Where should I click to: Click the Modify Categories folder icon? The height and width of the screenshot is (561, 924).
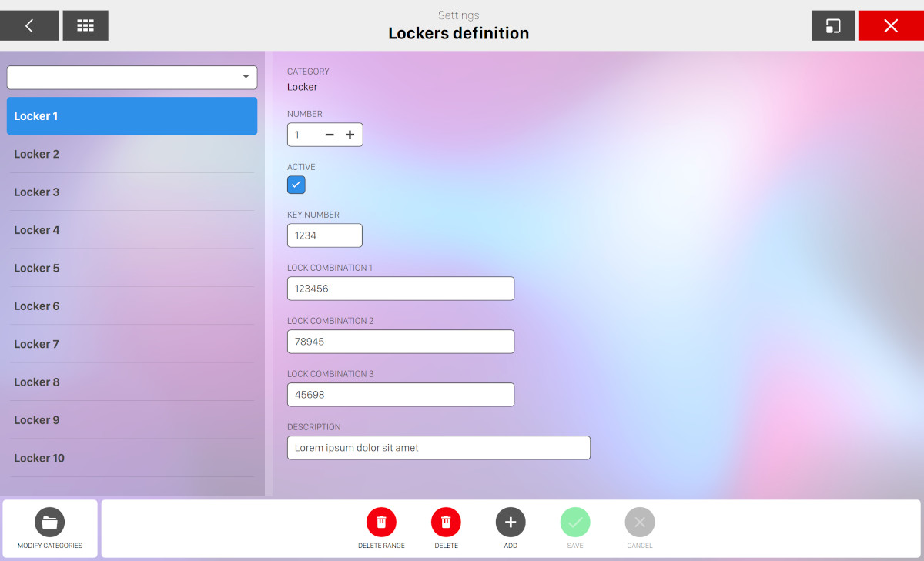click(x=50, y=523)
